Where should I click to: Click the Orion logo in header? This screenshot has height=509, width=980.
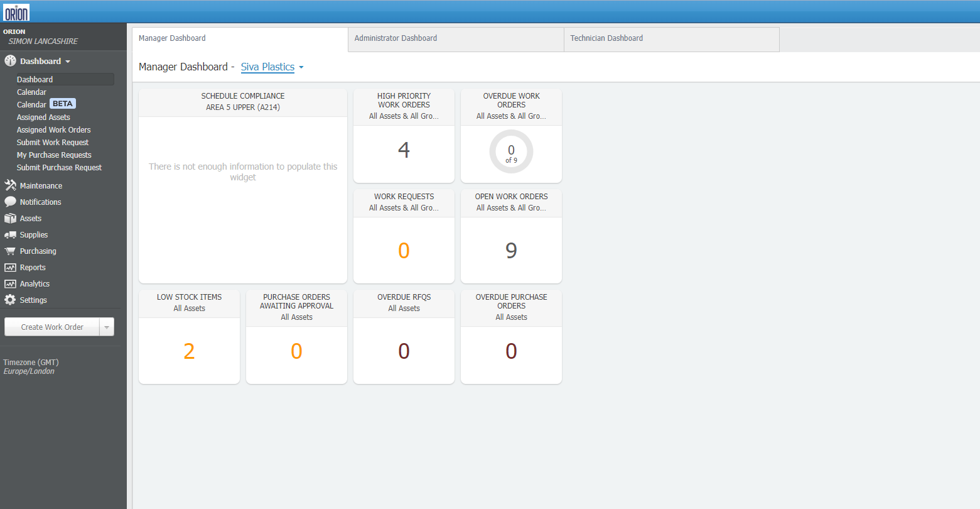pyautogui.click(x=16, y=12)
